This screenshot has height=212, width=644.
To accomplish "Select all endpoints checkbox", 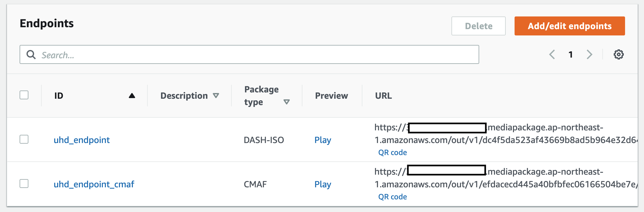I will 24,95.
